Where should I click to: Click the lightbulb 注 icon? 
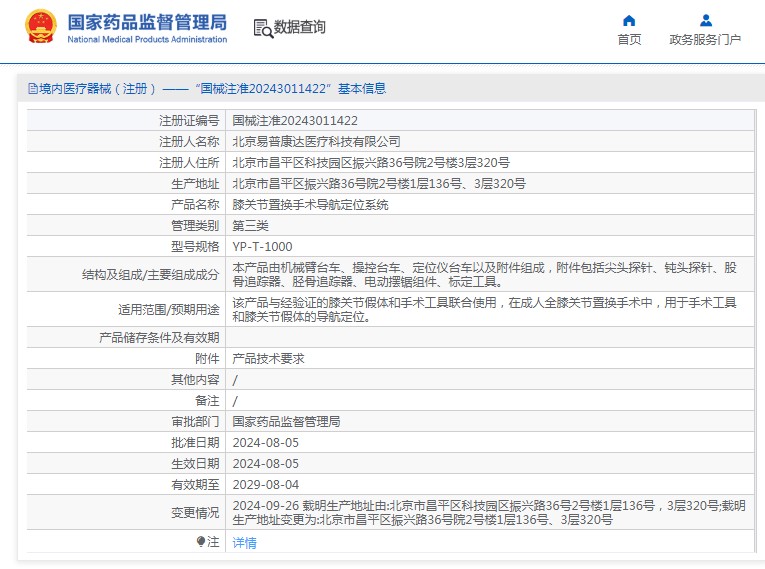click(201, 541)
